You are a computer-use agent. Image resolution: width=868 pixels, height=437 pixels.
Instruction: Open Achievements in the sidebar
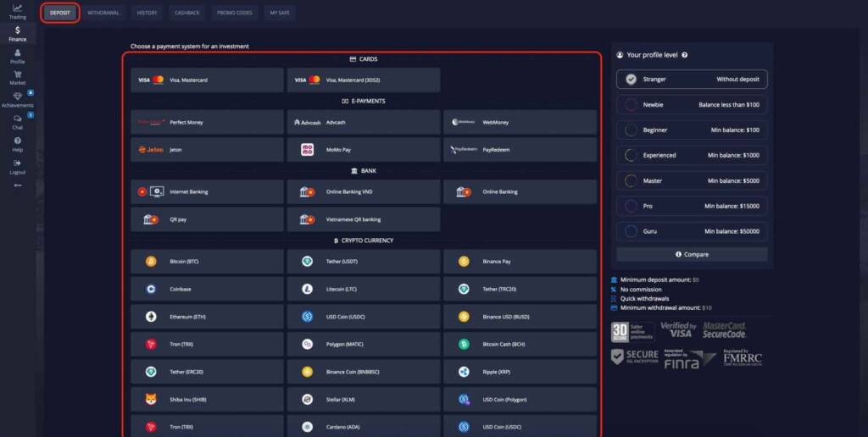click(17, 100)
